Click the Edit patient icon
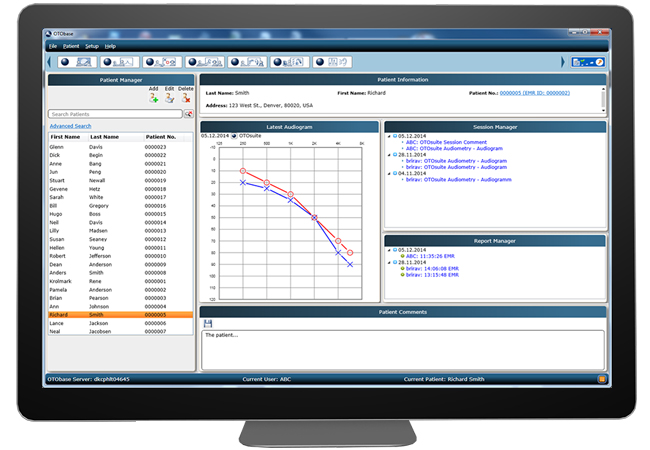Image resolution: width=650 pixels, height=450 pixels. pyautogui.click(x=169, y=99)
